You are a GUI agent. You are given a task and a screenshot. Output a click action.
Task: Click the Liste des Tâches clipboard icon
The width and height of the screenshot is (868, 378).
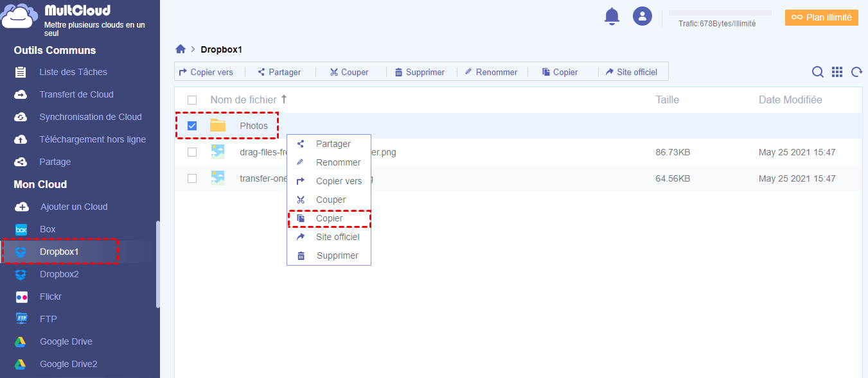pos(21,72)
